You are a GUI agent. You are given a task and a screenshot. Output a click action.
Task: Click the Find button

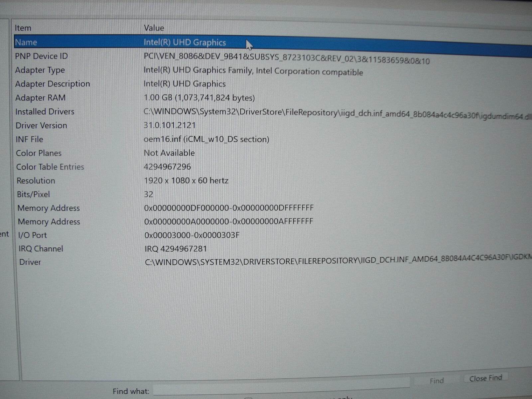(437, 380)
